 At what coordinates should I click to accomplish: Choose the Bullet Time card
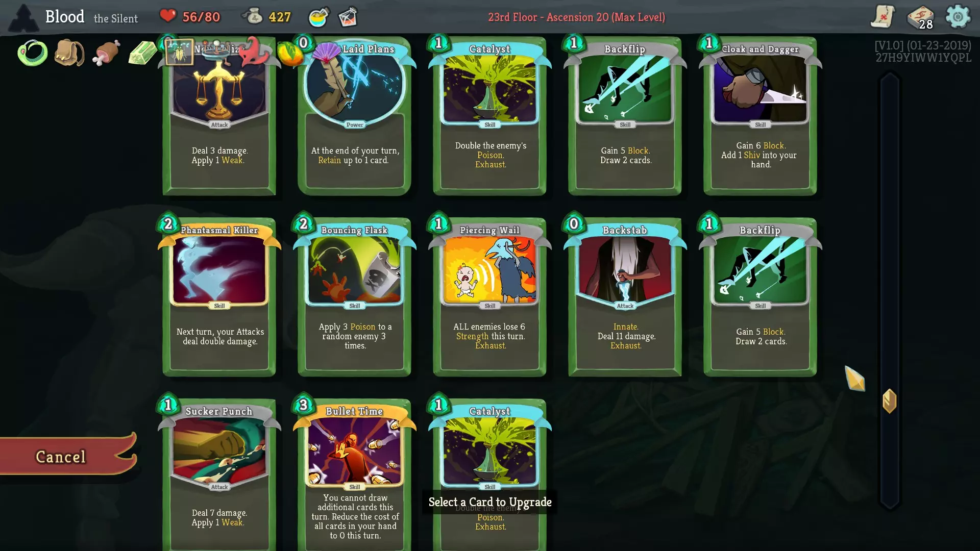(x=355, y=474)
